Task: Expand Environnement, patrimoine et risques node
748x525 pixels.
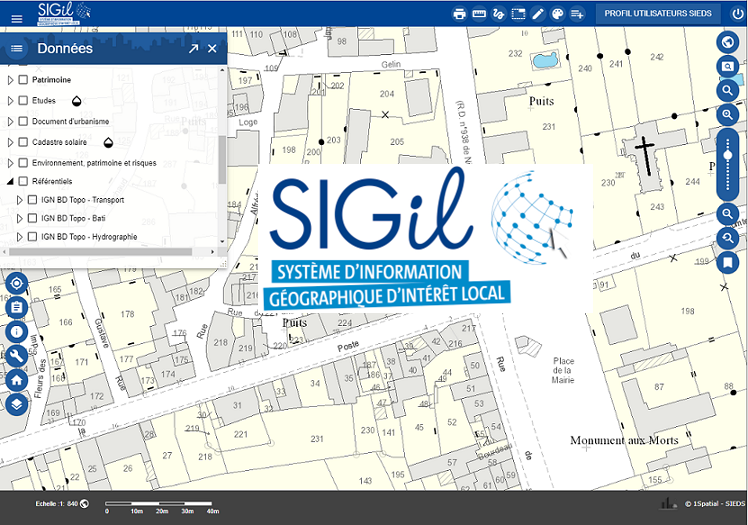Action: (x=10, y=163)
